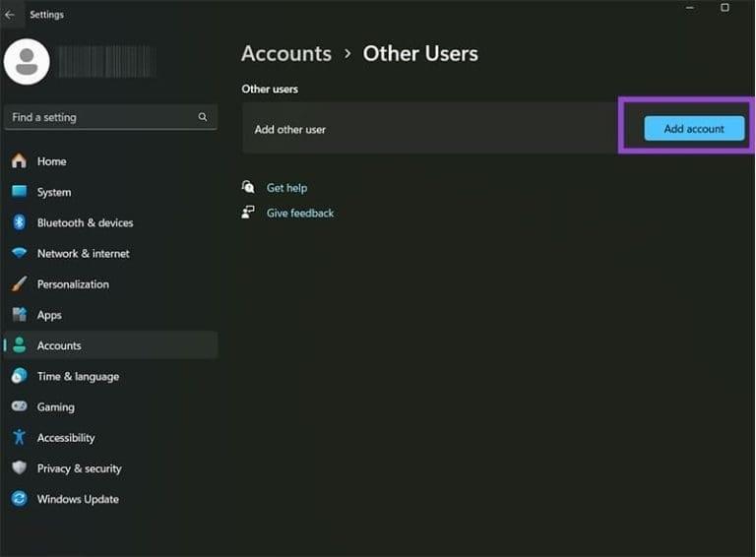Click the user profile avatar

(27, 61)
